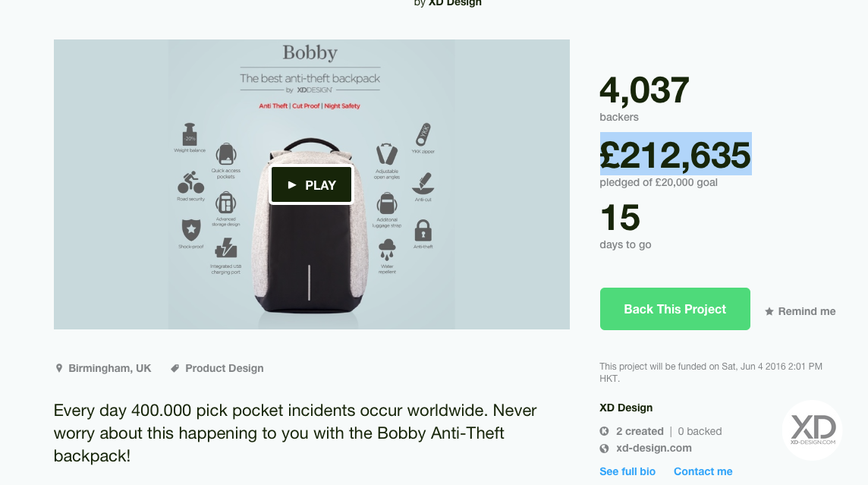This screenshot has width=868, height=485.
Task: Open the xd-design.com website link
Action: click(x=653, y=448)
